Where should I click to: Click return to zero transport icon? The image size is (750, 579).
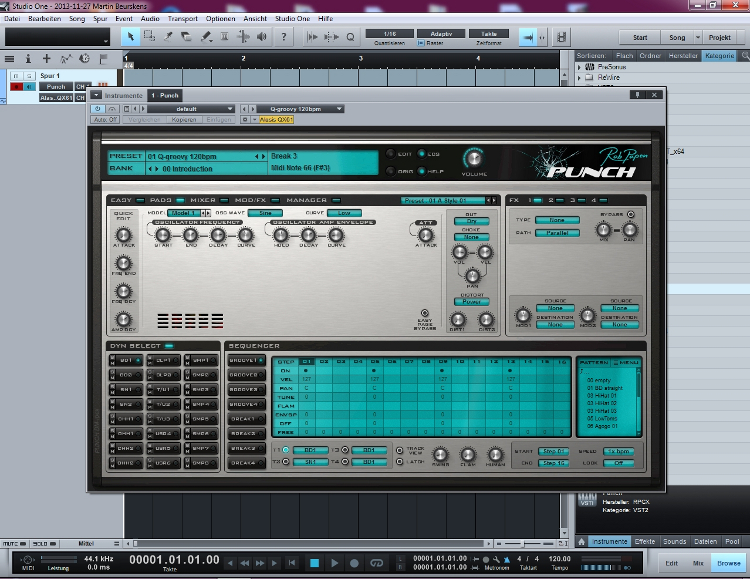291,563
